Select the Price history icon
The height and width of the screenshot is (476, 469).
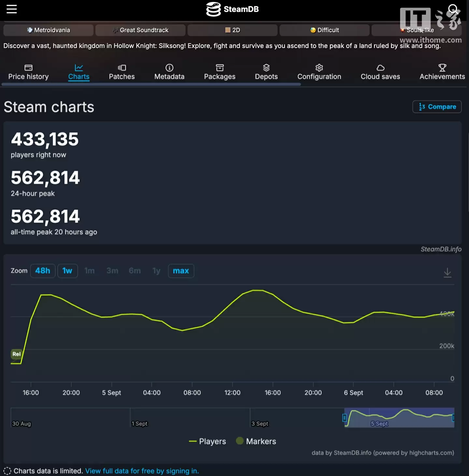point(28,68)
